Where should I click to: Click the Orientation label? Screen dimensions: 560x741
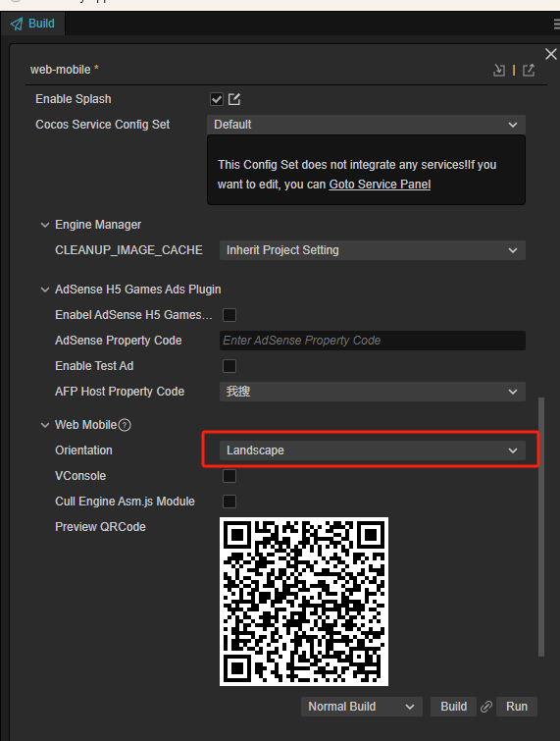tap(83, 450)
